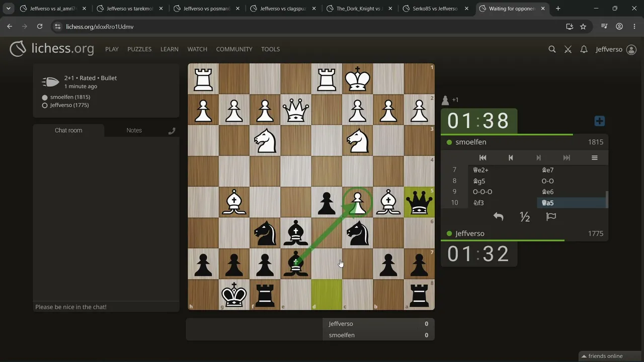Select the black bishop on e6
Screen dimensions: 644x362
296,233
